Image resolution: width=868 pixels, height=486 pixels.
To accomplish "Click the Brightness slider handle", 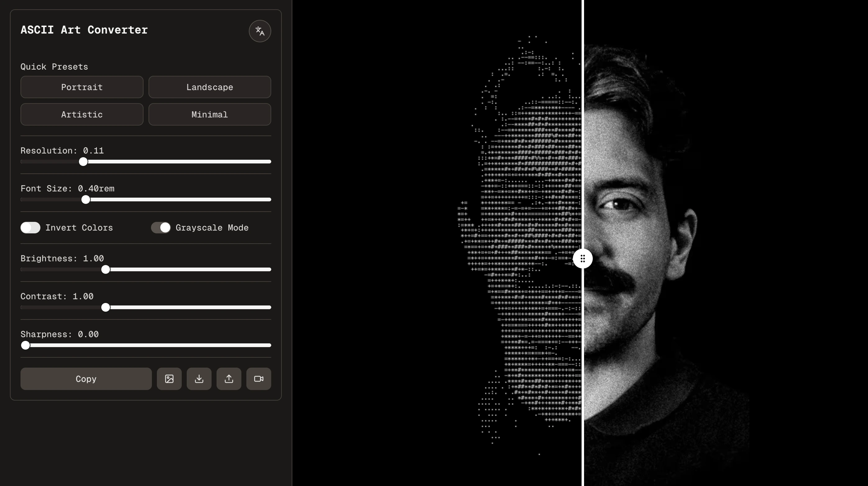I will pyautogui.click(x=105, y=270).
